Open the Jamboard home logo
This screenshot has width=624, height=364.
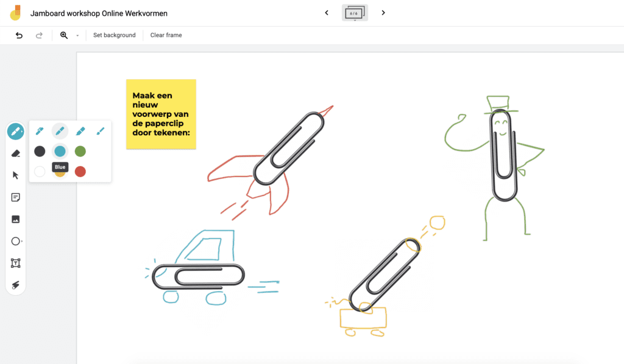coord(15,13)
